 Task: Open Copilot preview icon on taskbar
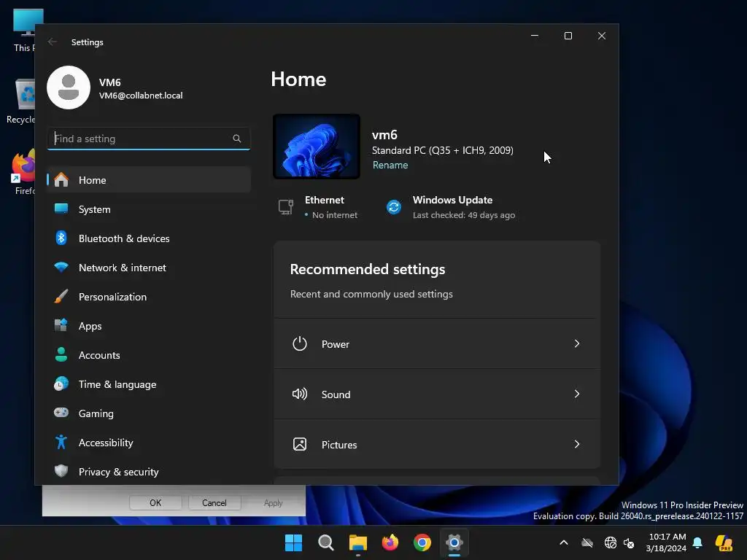(724, 542)
